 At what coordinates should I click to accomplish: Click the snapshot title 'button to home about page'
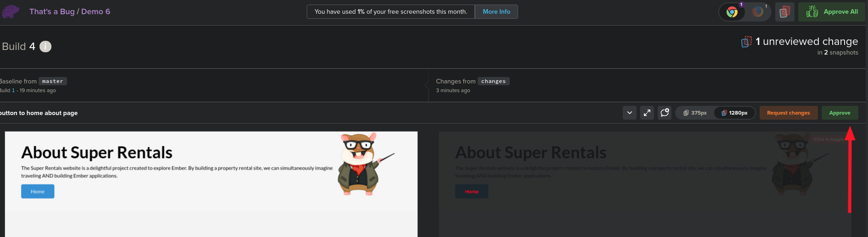pos(39,113)
